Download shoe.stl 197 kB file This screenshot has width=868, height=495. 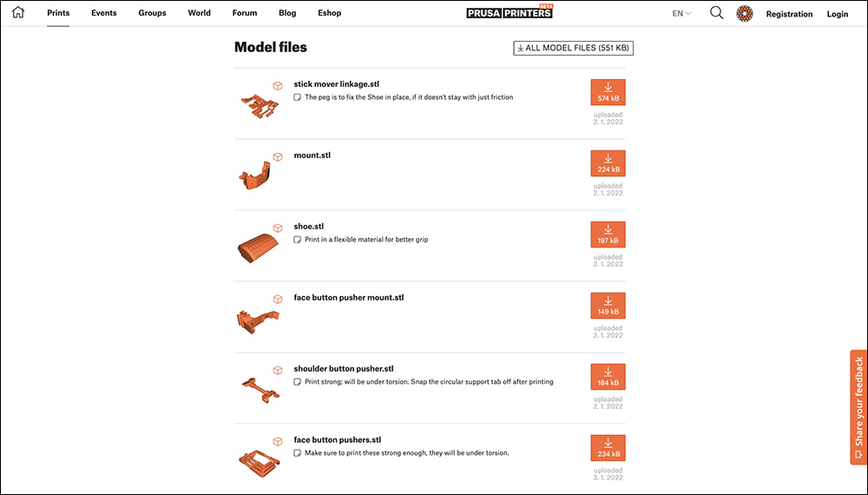point(608,234)
